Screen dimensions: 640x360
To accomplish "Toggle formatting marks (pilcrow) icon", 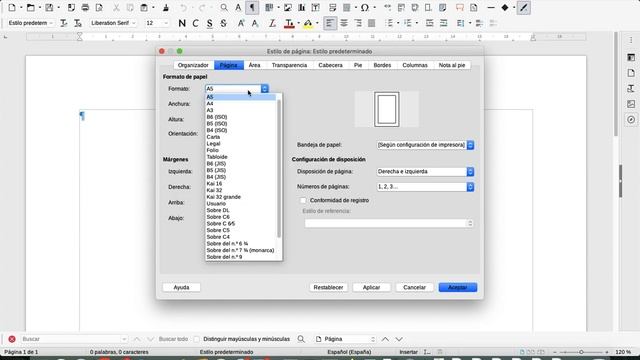I will tap(252, 7).
